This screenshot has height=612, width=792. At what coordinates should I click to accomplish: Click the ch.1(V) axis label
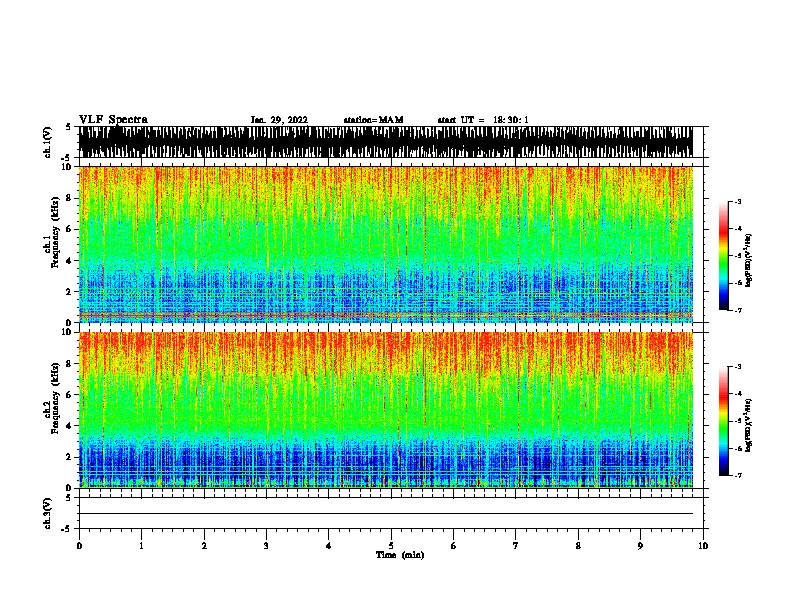(x=48, y=142)
